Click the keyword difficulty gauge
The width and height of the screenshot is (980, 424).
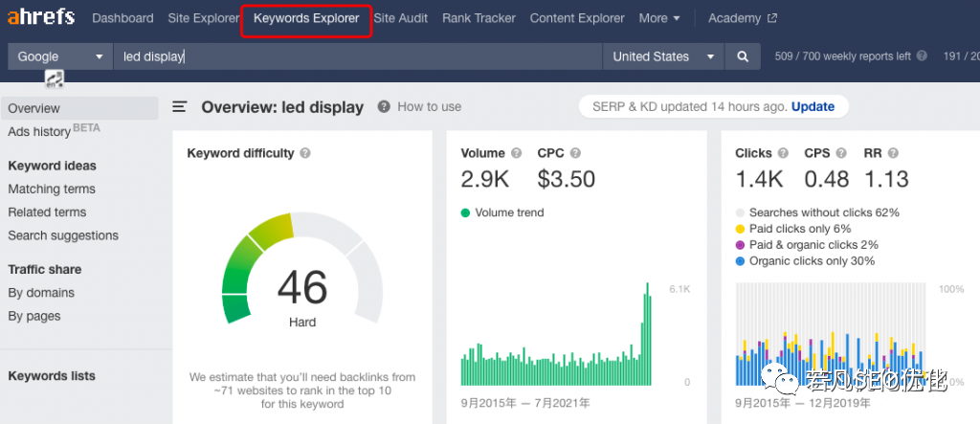click(x=301, y=278)
